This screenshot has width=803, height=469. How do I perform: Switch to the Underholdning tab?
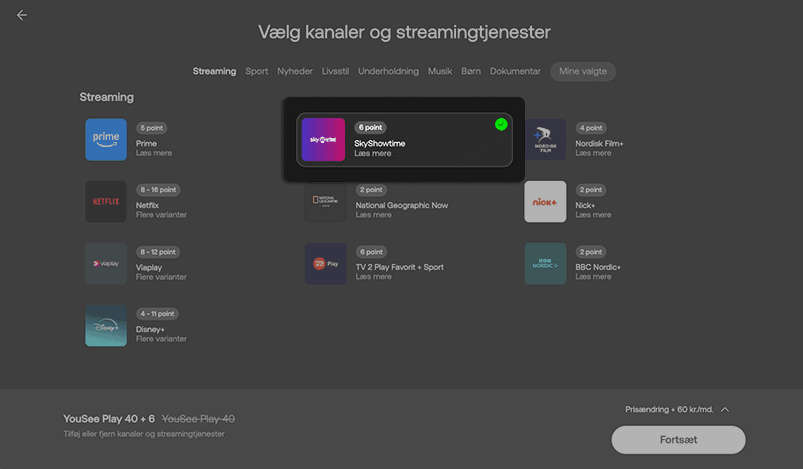point(388,71)
